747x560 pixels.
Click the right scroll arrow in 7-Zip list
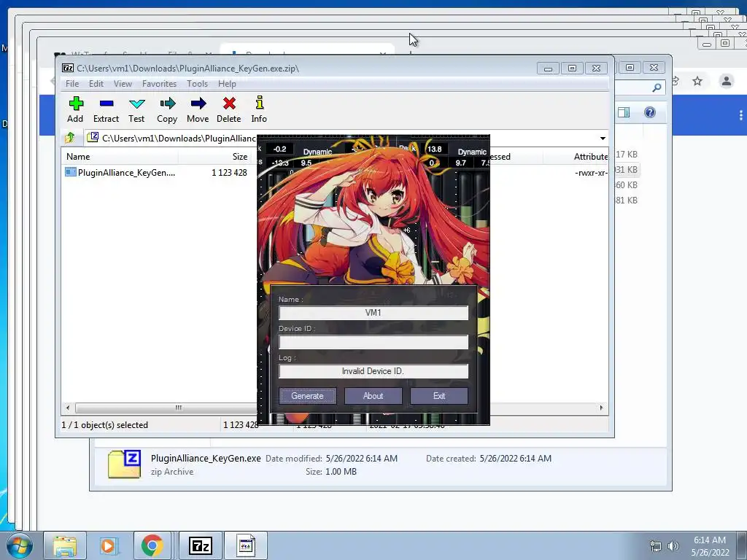click(601, 408)
